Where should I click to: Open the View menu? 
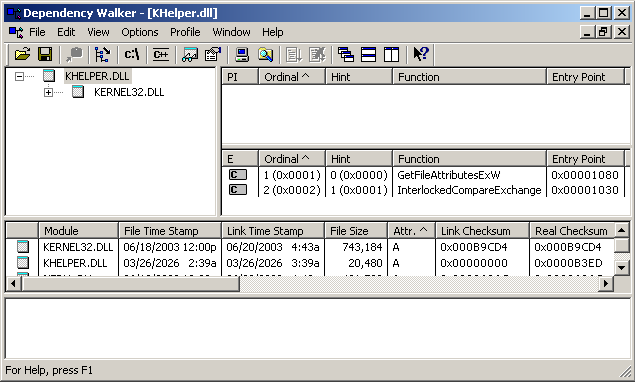98,32
